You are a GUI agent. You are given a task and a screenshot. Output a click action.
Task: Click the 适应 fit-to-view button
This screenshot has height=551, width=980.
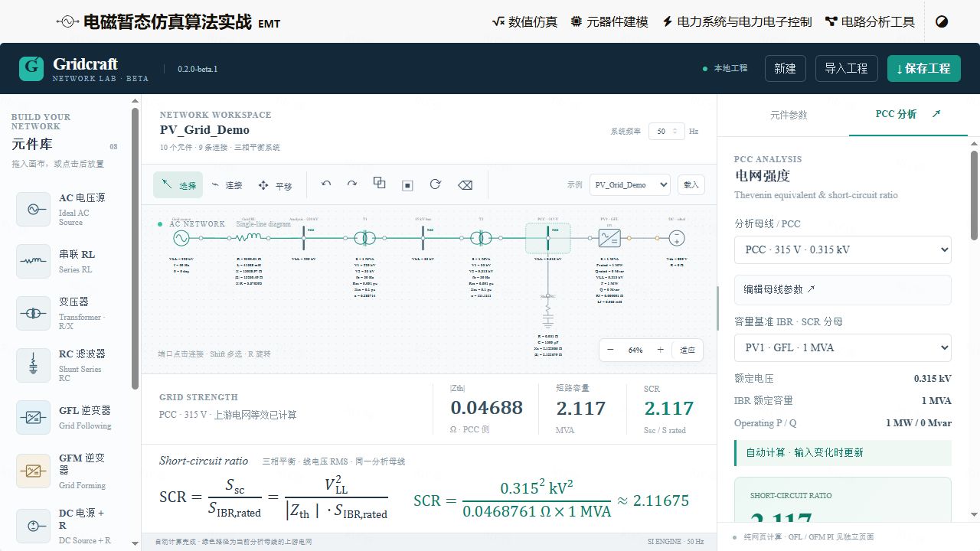pyautogui.click(x=688, y=350)
